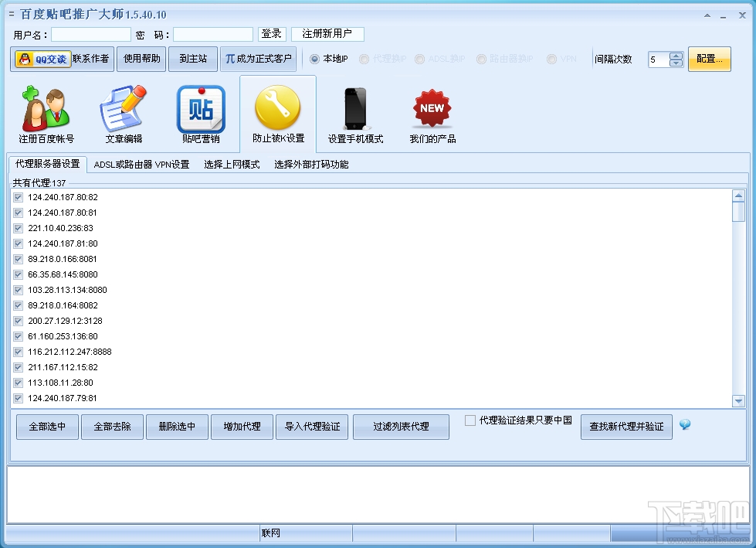The height and width of the screenshot is (548, 756).
Task: Uncheck proxy 113.108.11.28:80
Action: coord(19,383)
